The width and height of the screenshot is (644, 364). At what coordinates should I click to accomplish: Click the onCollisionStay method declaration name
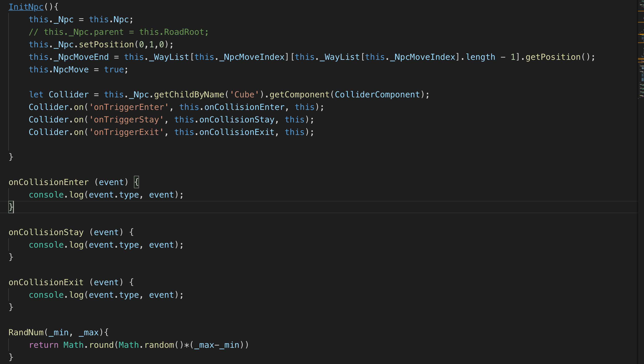coord(46,232)
